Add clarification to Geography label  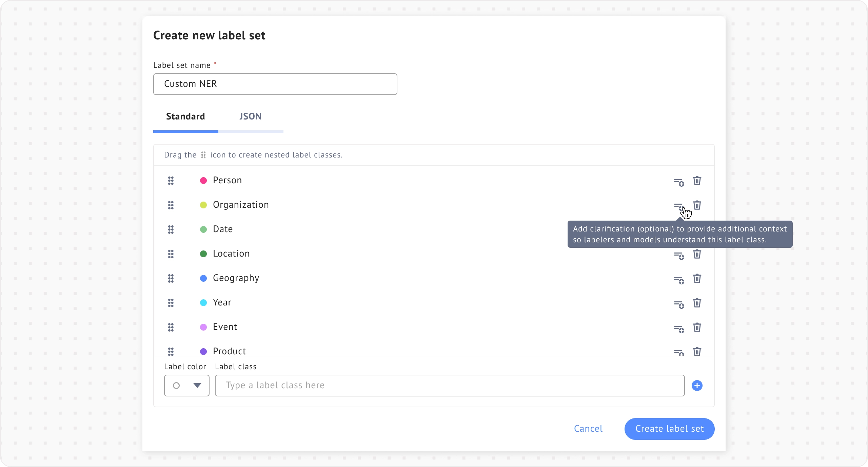(678, 280)
